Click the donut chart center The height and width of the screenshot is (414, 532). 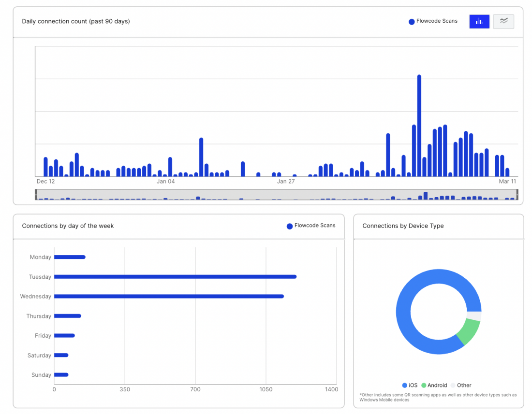pos(439,312)
